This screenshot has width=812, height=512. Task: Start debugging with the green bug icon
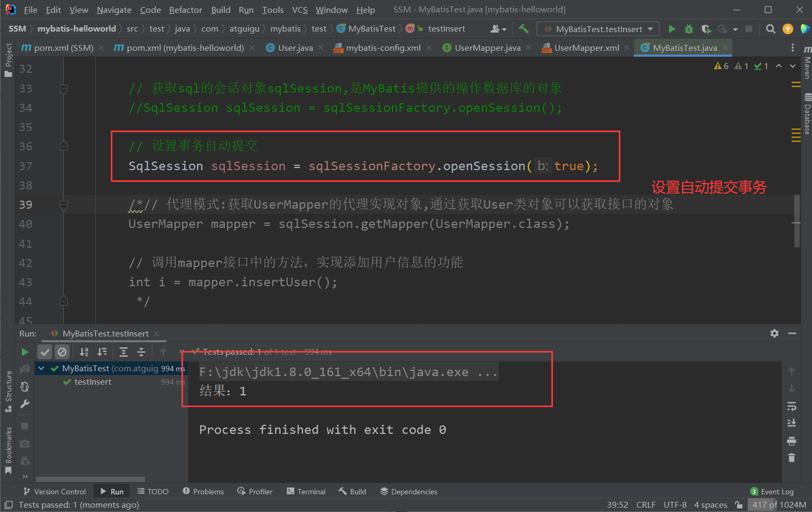coord(689,29)
